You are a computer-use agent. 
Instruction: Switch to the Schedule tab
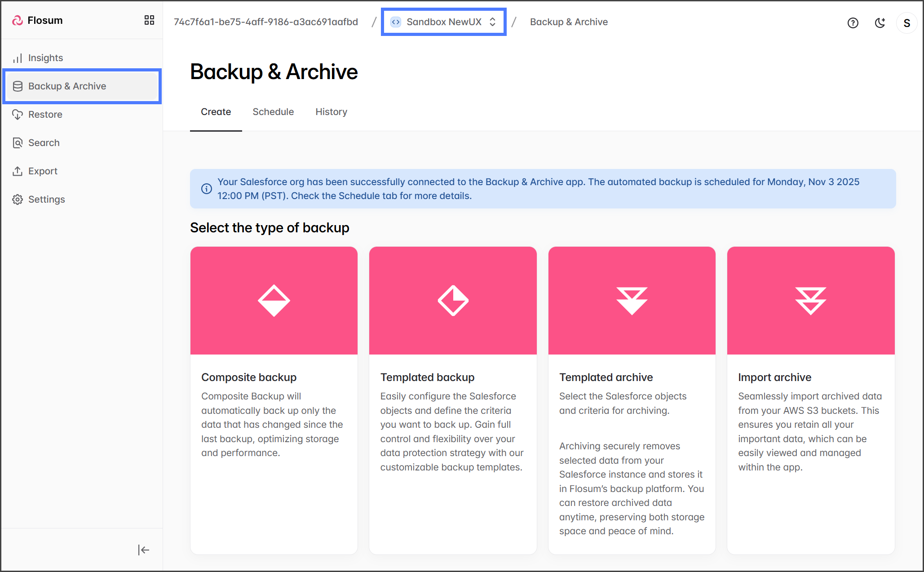point(273,112)
